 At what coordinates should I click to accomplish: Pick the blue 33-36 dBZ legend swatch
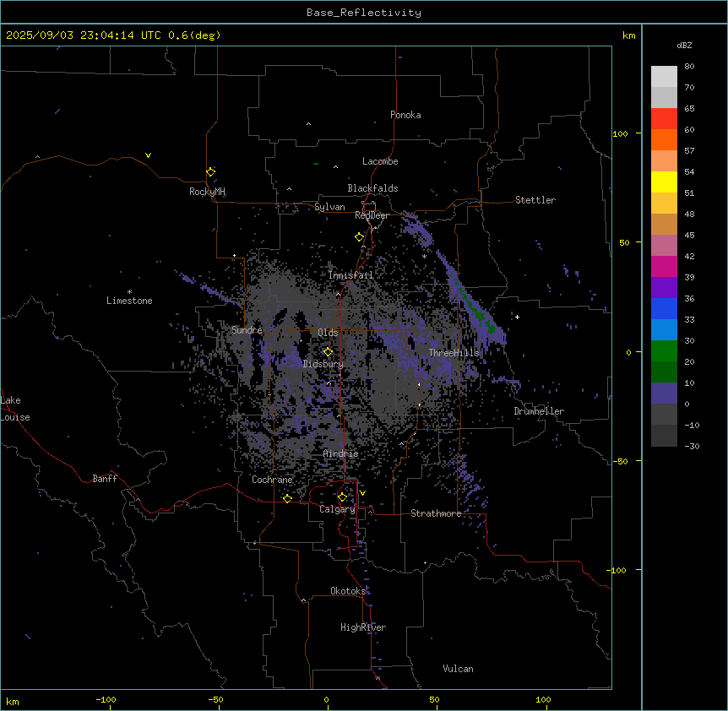coord(664,308)
